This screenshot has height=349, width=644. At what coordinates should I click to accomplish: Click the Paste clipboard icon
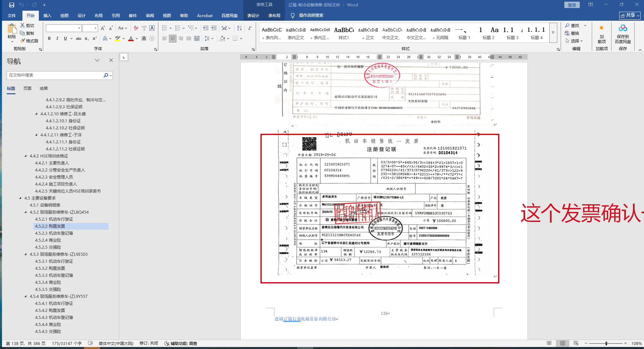point(12,29)
